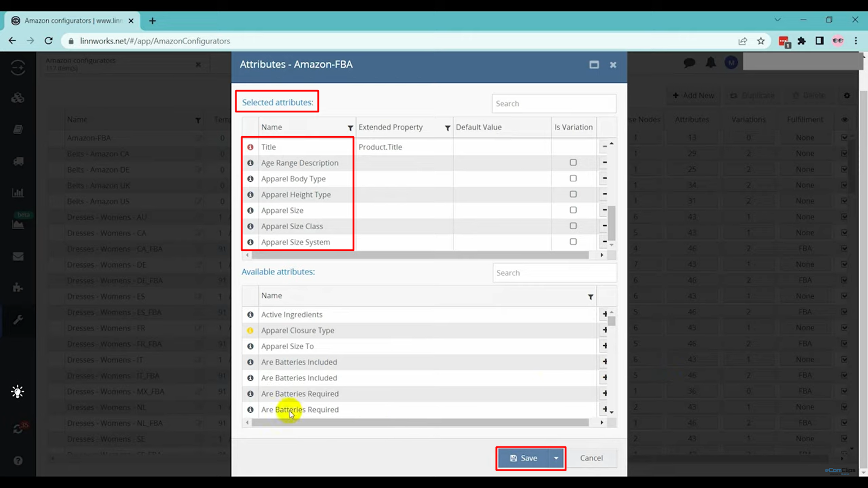Image resolution: width=868 pixels, height=488 pixels.
Task: Open the truck icon in left sidebar
Action: (18, 161)
